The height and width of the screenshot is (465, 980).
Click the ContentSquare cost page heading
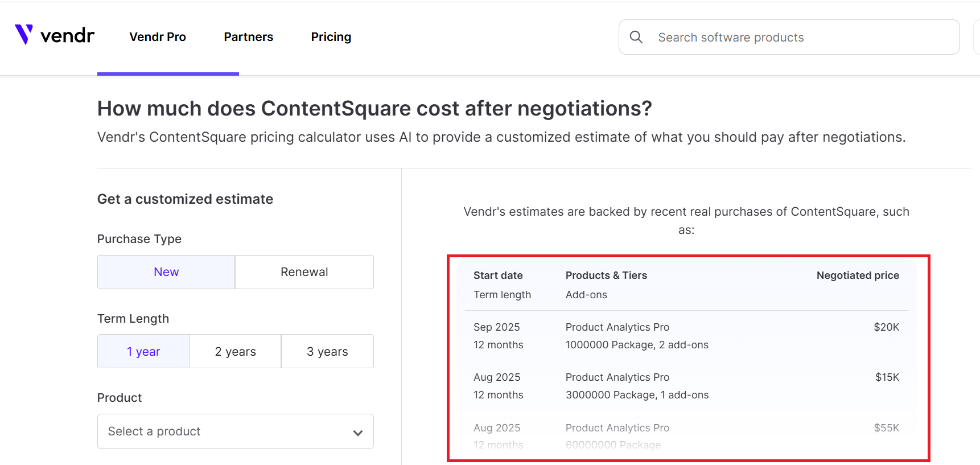click(374, 109)
